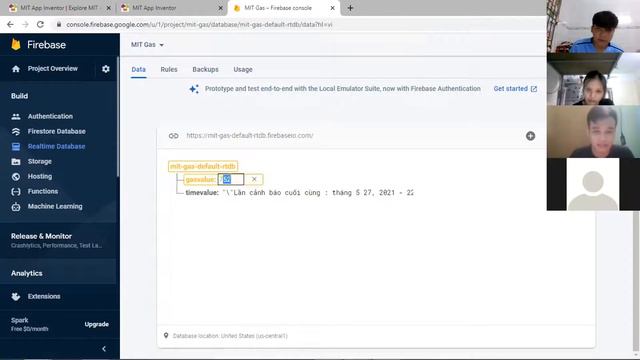Collapse the sidebar with the chevron
This screenshot has width=640, height=360.
(104, 349)
